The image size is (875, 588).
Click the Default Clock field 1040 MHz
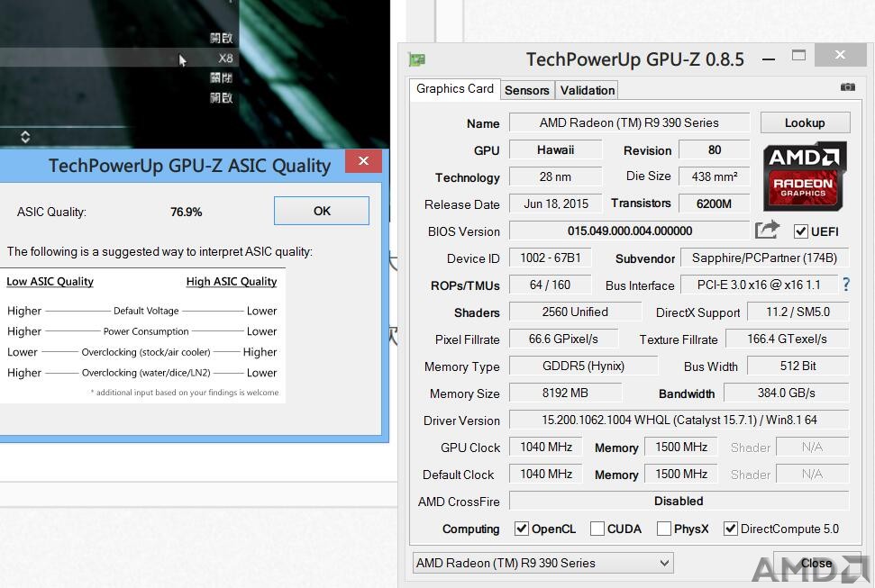(546, 474)
